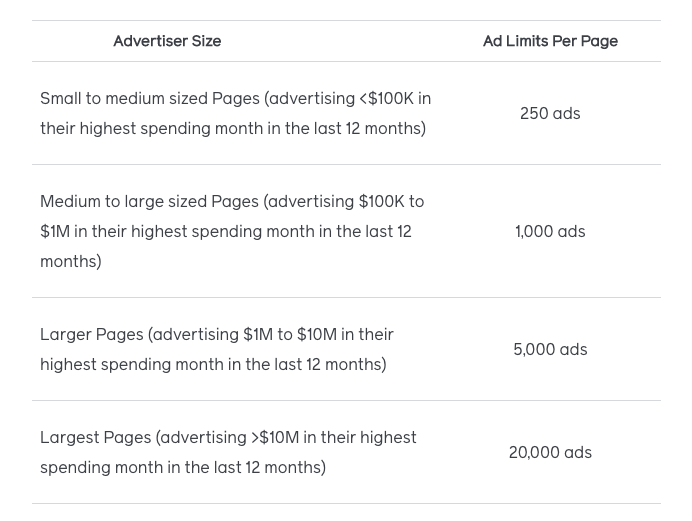Select the Medium to large sized Pages description
This screenshot has height=521, width=692.
(232, 231)
